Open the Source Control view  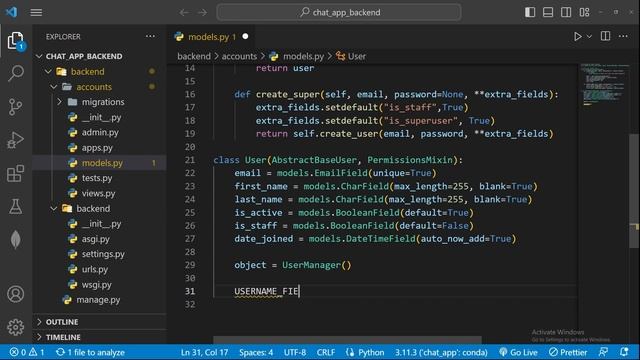(16, 107)
